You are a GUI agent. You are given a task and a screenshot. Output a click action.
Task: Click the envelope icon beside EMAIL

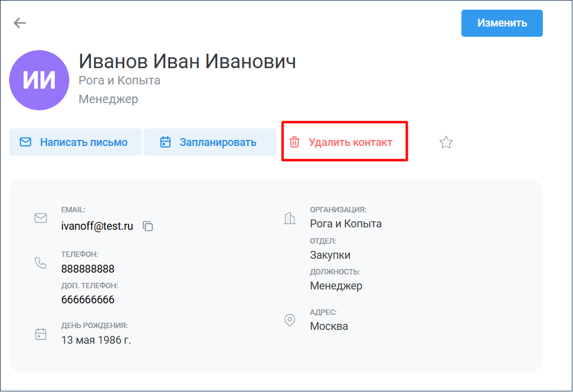[40, 218]
